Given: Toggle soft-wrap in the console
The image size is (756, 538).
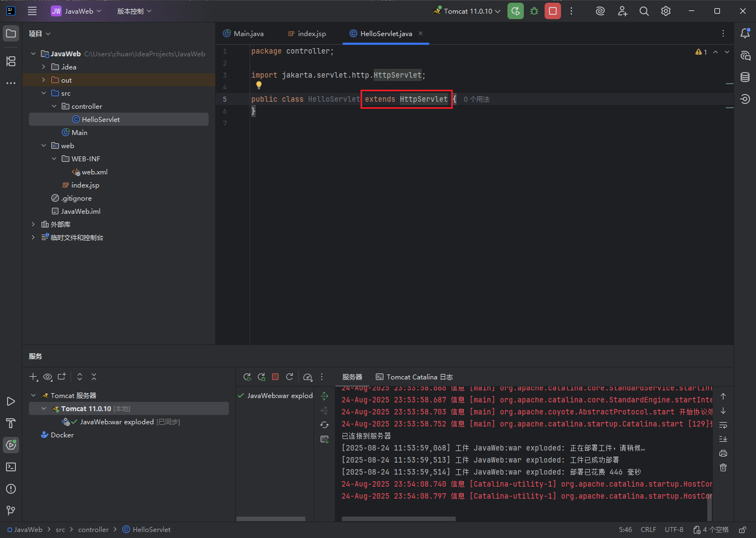Looking at the screenshot, I should 723,425.
